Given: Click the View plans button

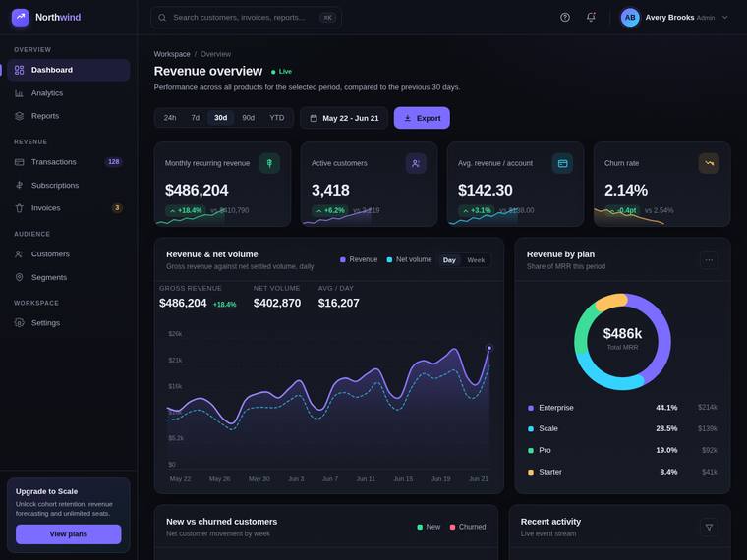Looking at the screenshot, I should pyautogui.click(x=69, y=534).
